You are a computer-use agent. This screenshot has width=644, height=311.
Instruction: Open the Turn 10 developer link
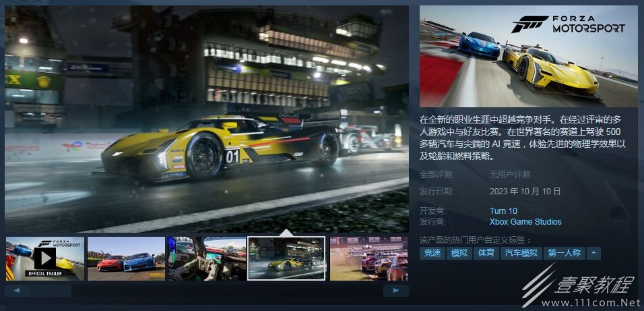point(503,211)
